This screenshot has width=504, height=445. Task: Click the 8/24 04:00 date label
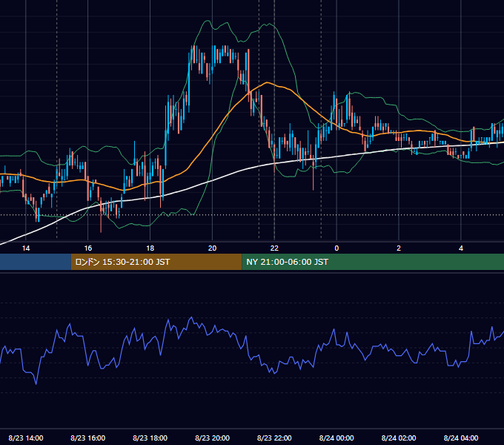click(461, 438)
